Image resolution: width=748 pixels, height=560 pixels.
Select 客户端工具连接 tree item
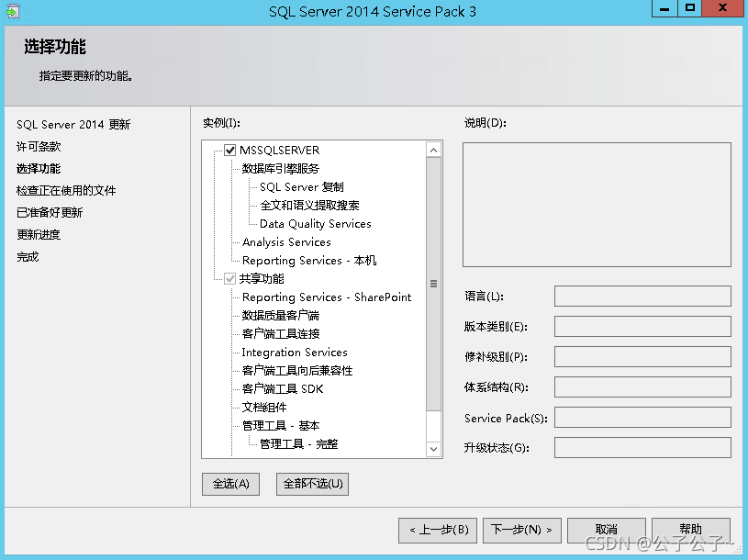click(281, 334)
